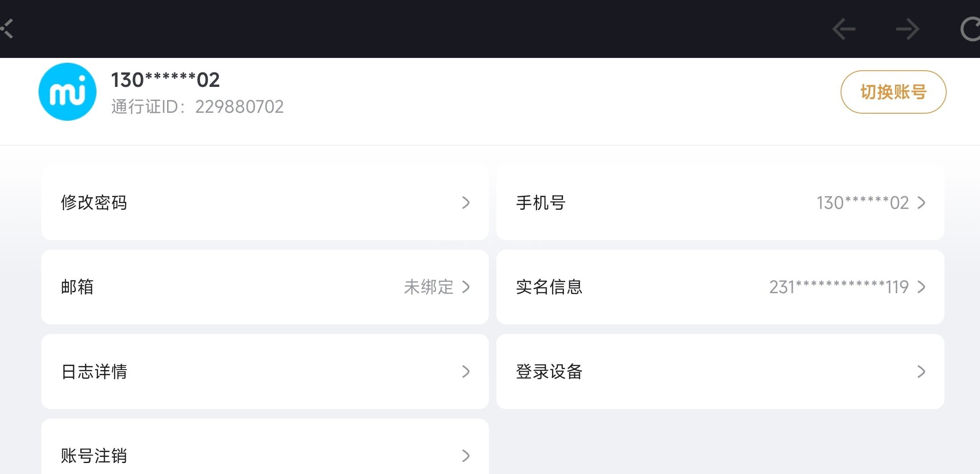Click the 通行证ID 229880702 text
The image size is (980, 474).
197,107
